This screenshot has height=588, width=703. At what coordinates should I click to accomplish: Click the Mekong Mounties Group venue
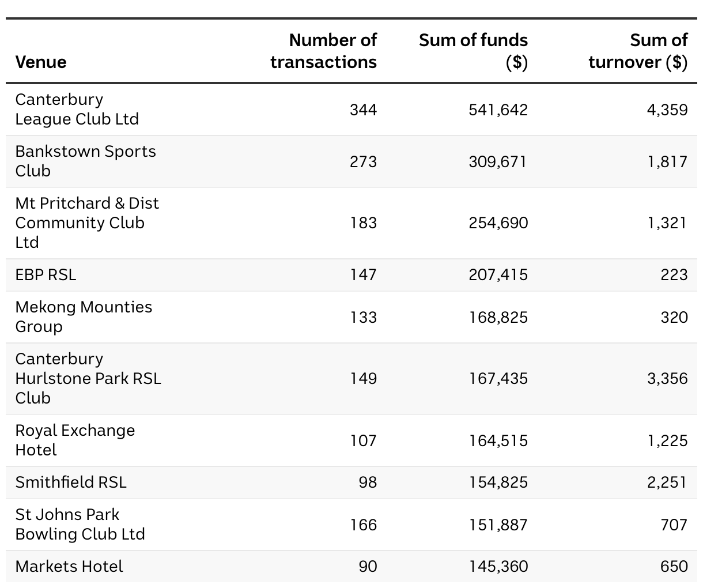[84, 316]
